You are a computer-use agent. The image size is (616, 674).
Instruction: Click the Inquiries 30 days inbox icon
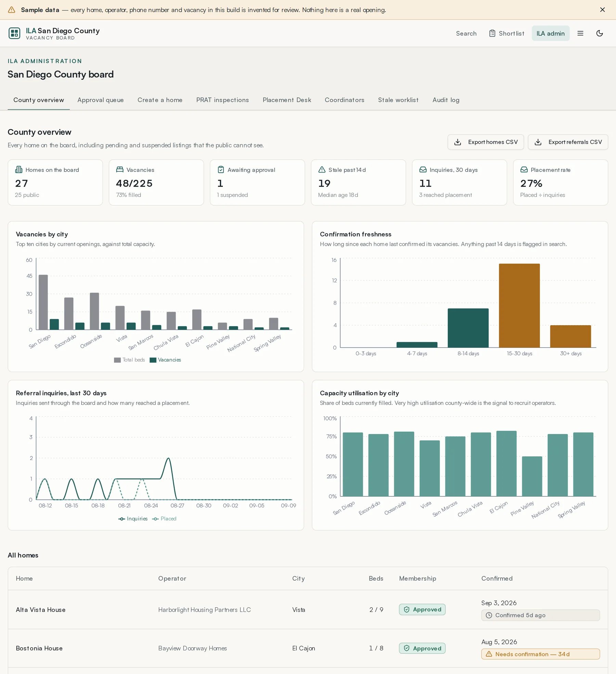click(423, 170)
